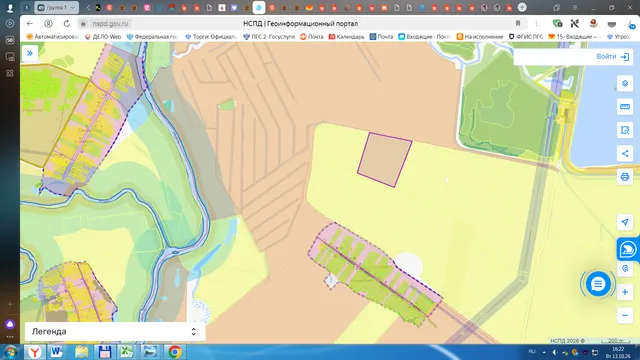Open Word from the taskbar

pyautogui.click(x=57, y=352)
